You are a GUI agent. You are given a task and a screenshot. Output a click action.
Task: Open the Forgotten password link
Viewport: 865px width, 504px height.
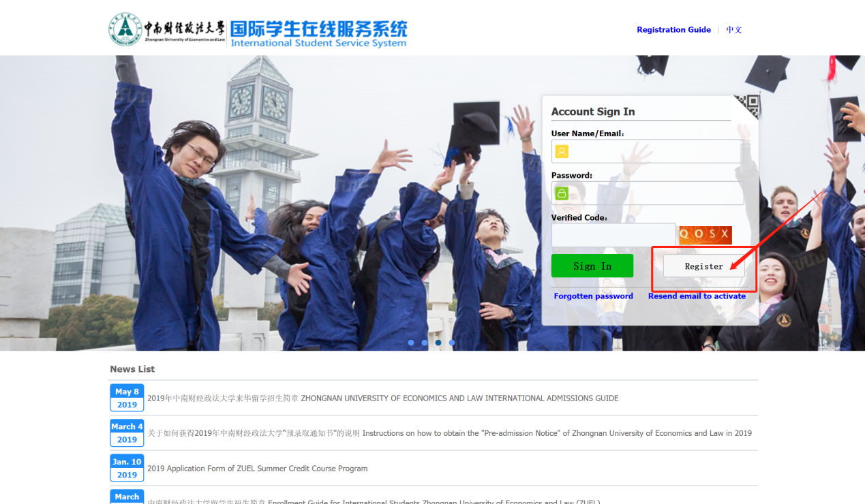pyautogui.click(x=593, y=296)
